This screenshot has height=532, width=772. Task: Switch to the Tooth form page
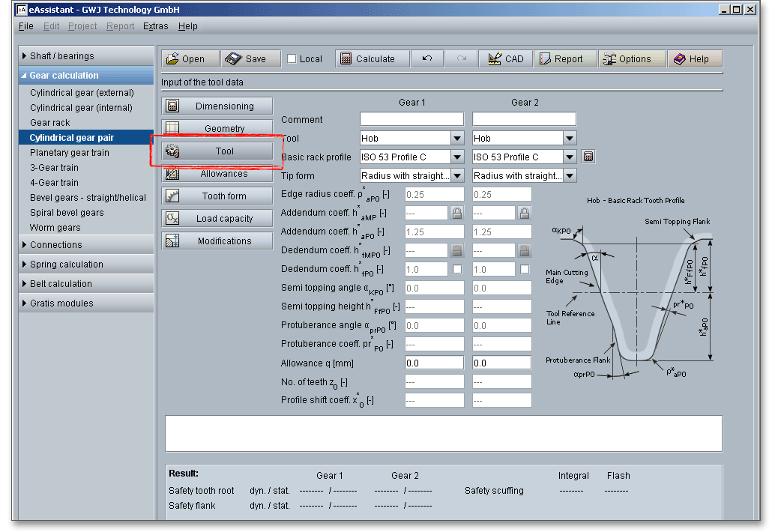(217, 196)
